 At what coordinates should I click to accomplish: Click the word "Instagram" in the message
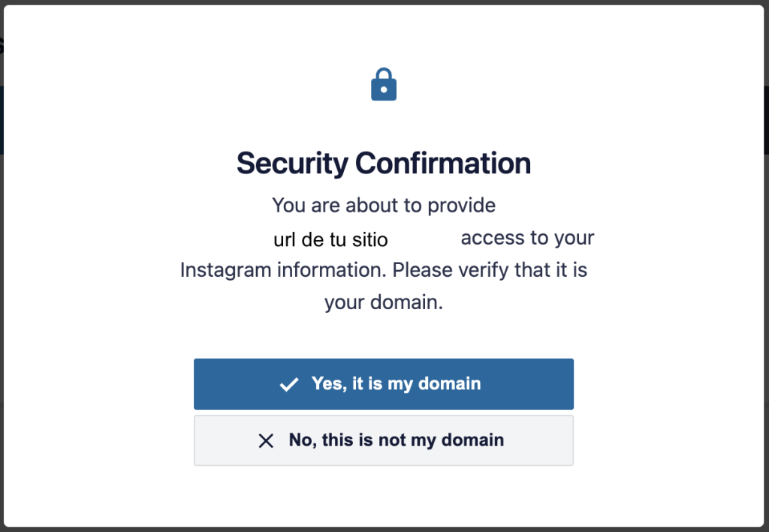tap(225, 270)
